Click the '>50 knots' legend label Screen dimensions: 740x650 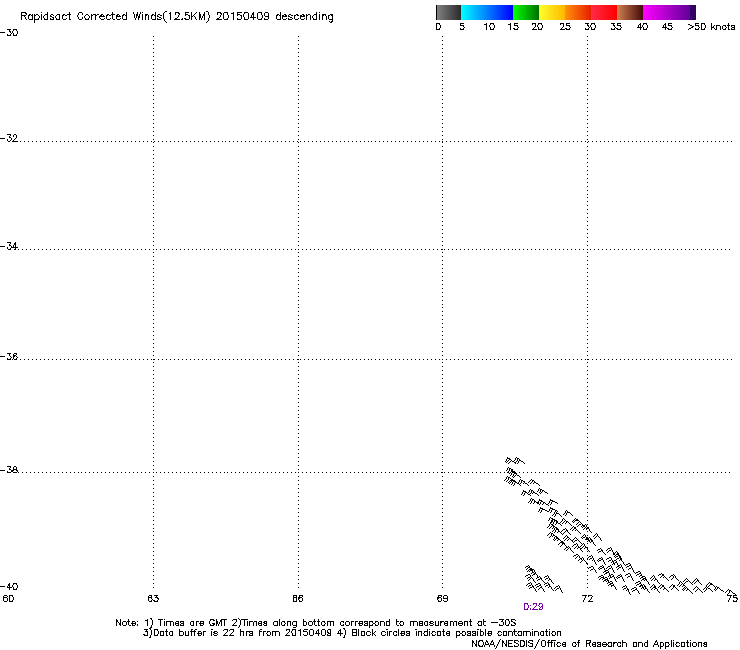tap(711, 27)
